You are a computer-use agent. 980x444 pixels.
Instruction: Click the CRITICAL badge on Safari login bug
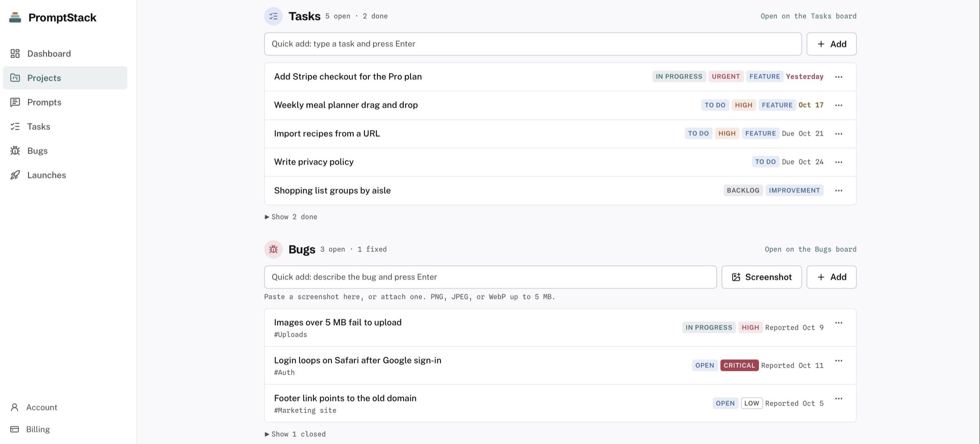(739, 366)
